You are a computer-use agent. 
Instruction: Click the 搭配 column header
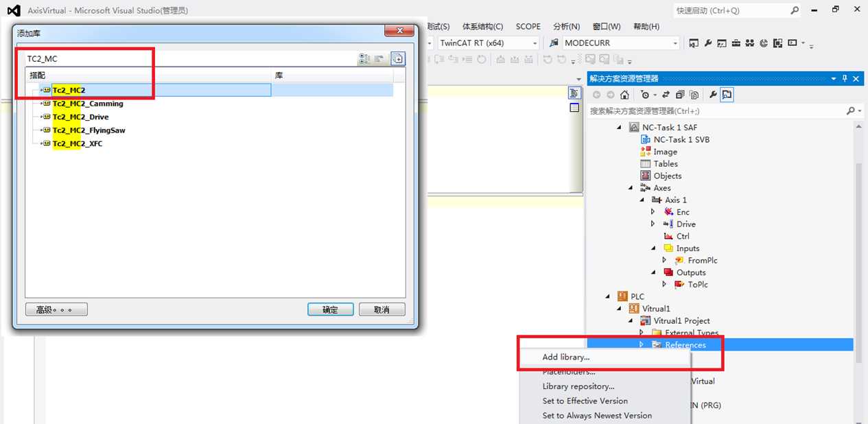[x=149, y=75]
